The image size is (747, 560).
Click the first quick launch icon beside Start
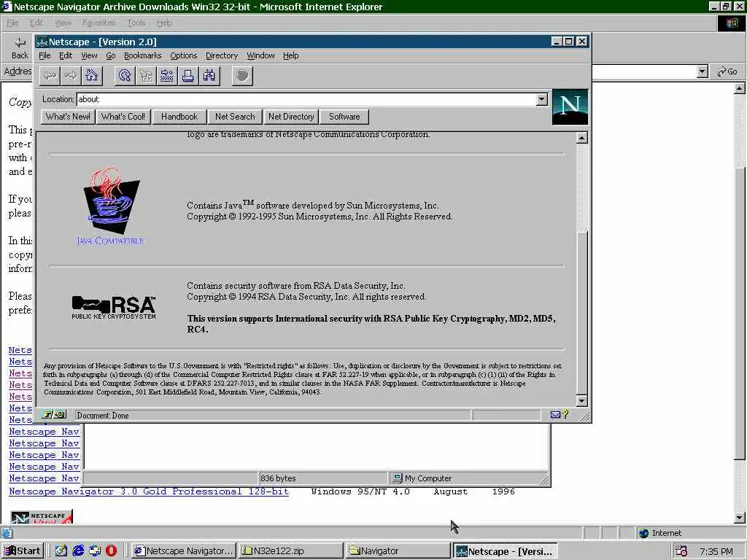(61, 551)
